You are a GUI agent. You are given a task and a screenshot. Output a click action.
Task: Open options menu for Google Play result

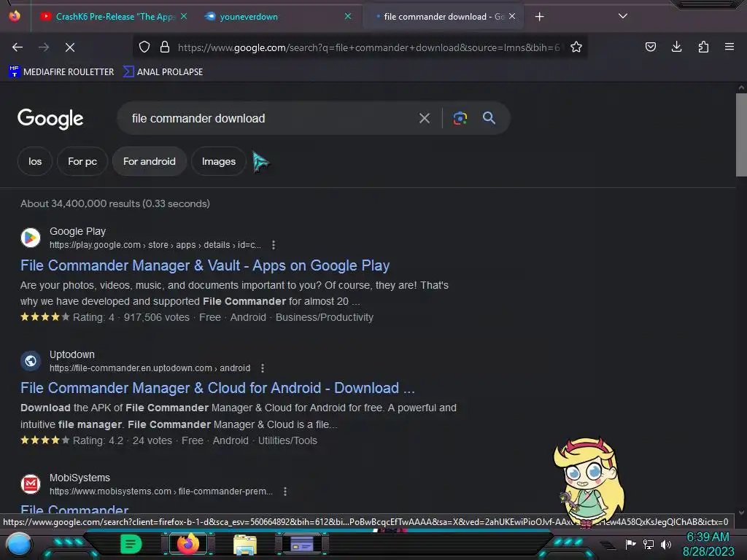[x=274, y=245]
